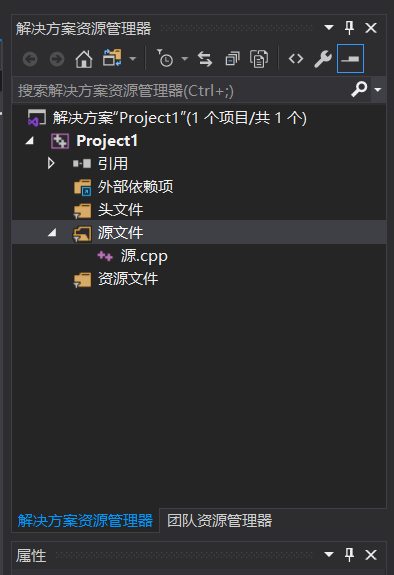Switch to the 团队资源管理器 tab

(x=219, y=520)
